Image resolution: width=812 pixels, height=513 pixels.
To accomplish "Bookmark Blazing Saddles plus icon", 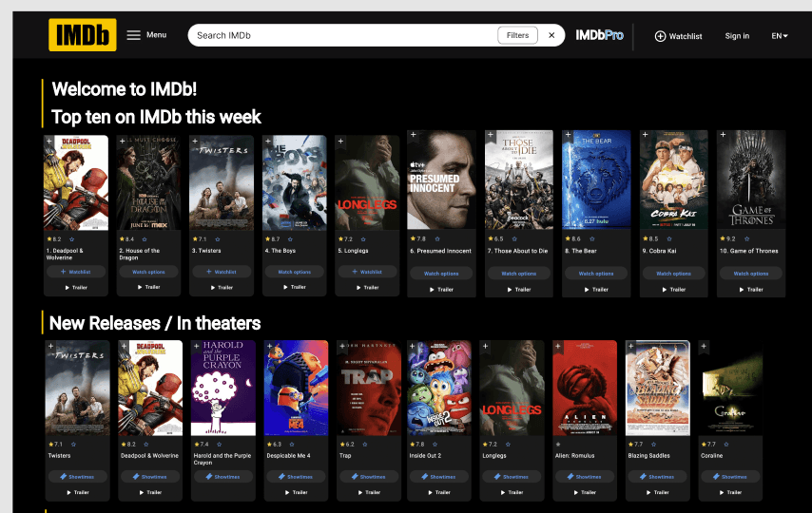I will pos(631,346).
